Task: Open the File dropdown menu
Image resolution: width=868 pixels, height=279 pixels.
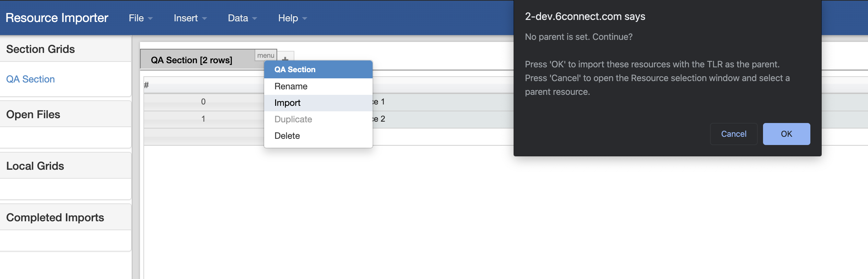Action: 140,18
